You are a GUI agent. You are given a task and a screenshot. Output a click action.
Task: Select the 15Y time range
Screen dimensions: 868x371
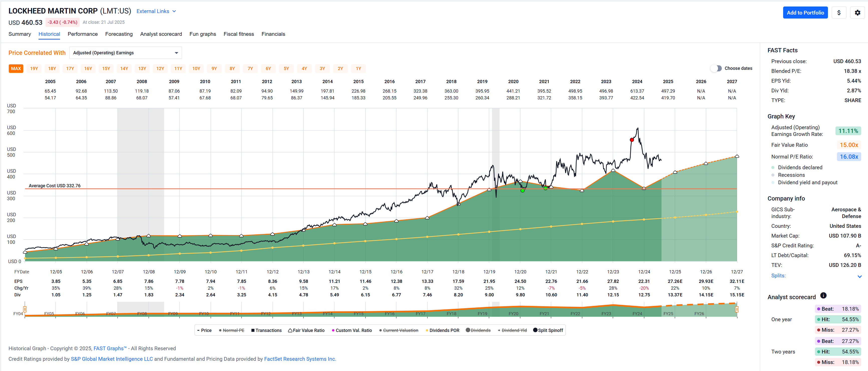coord(106,68)
